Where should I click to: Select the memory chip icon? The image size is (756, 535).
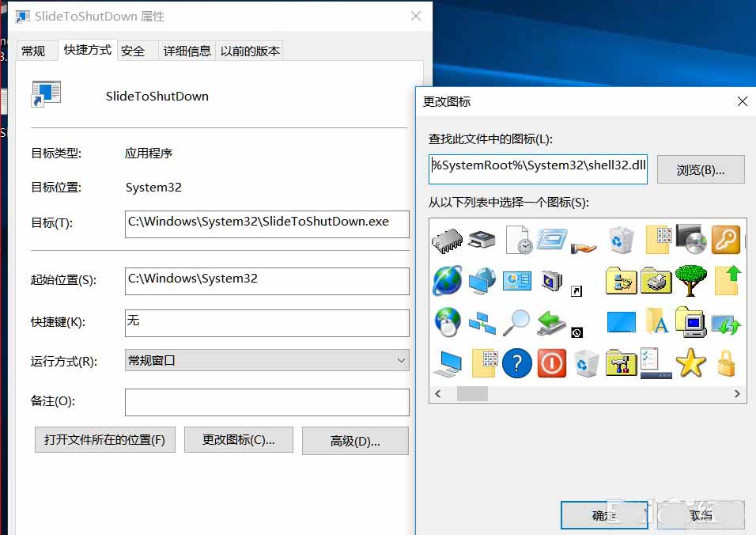(447, 239)
